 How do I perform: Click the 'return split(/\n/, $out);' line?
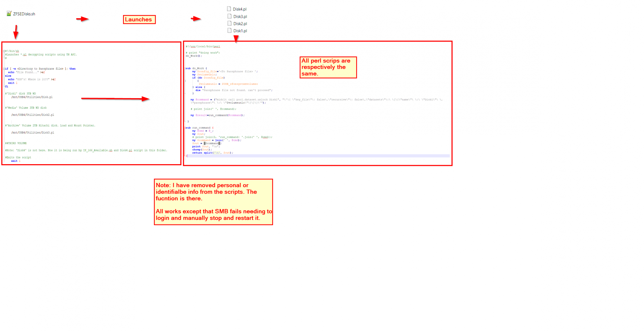click(213, 153)
